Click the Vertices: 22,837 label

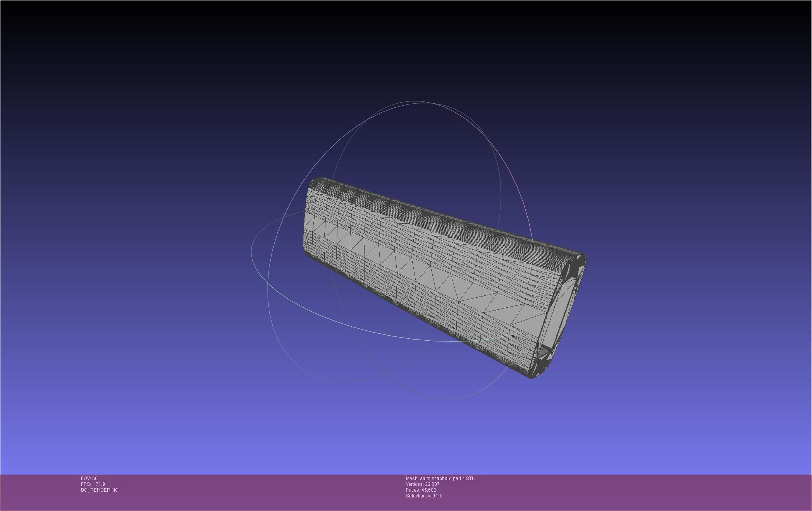tap(422, 484)
